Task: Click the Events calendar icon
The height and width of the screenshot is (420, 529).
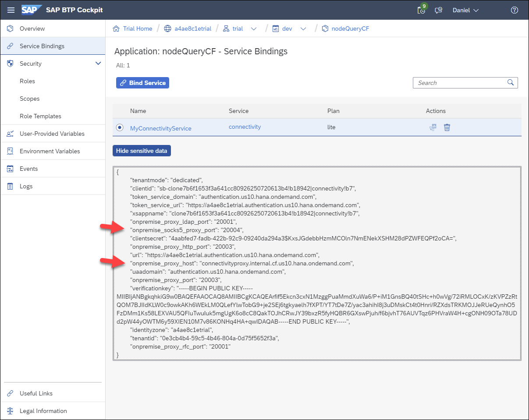Action: [10, 169]
